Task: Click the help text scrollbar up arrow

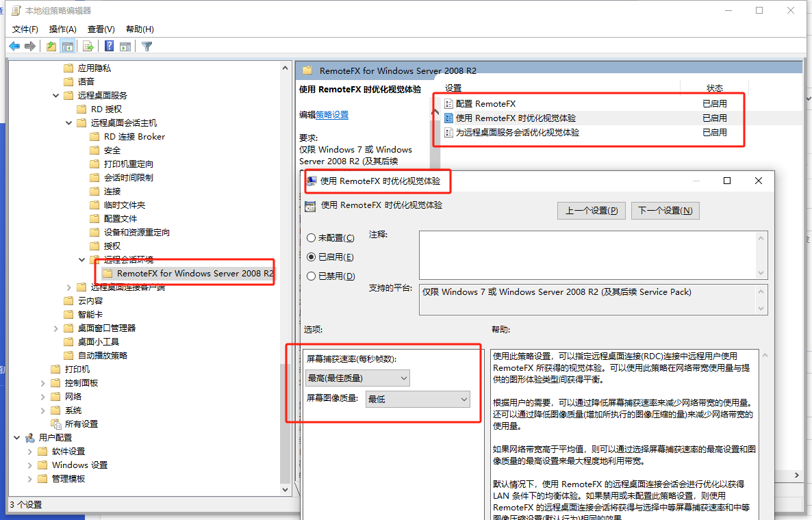Action: 765,356
